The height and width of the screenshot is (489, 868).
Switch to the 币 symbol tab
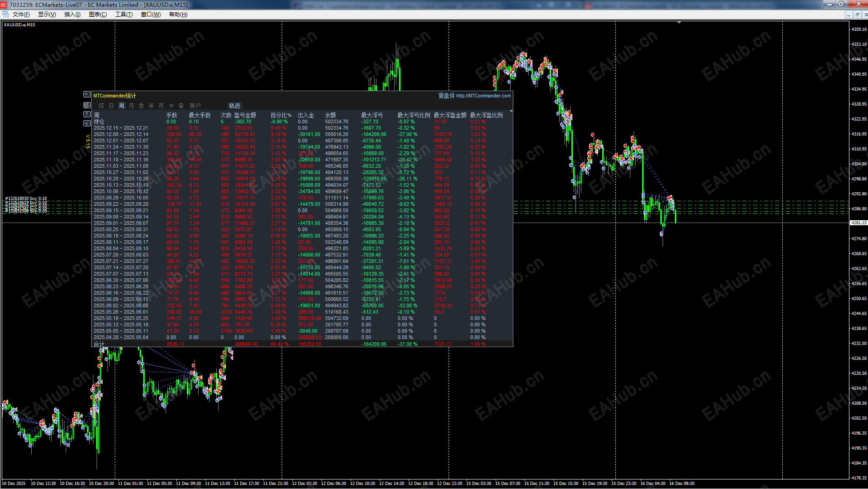click(161, 106)
